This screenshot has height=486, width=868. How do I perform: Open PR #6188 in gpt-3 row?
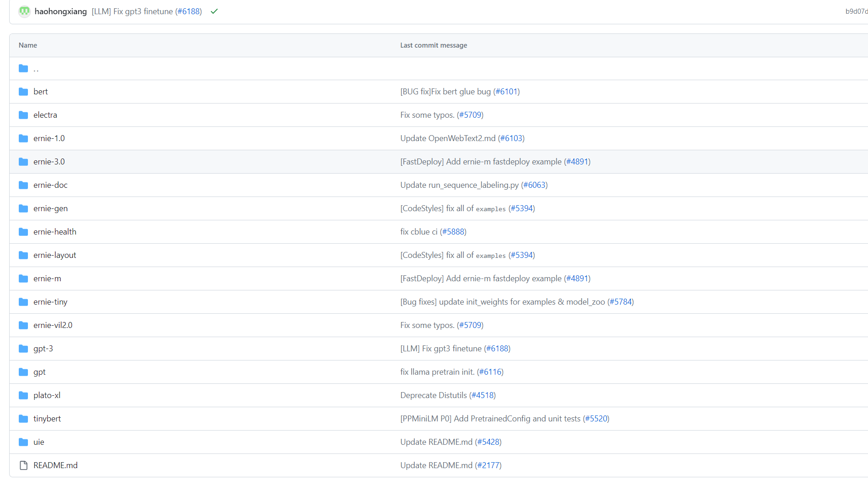point(497,349)
